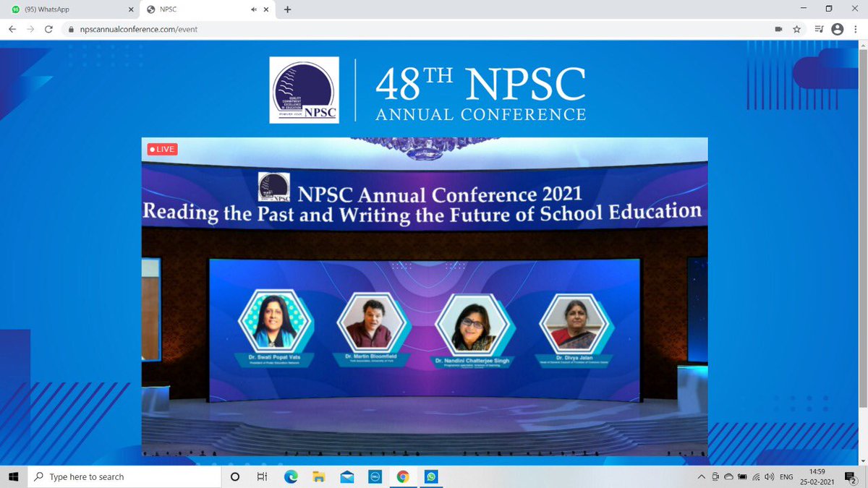The width and height of the screenshot is (868, 488).
Task: Open the volume speaker tray icon
Action: [x=770, y=476]
